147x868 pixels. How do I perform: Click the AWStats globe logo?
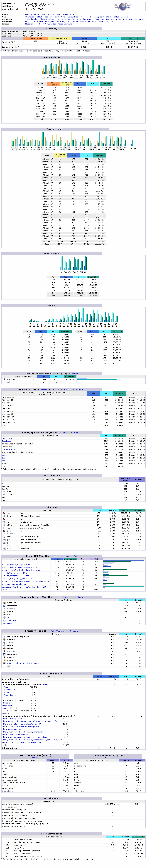(121, 6)
